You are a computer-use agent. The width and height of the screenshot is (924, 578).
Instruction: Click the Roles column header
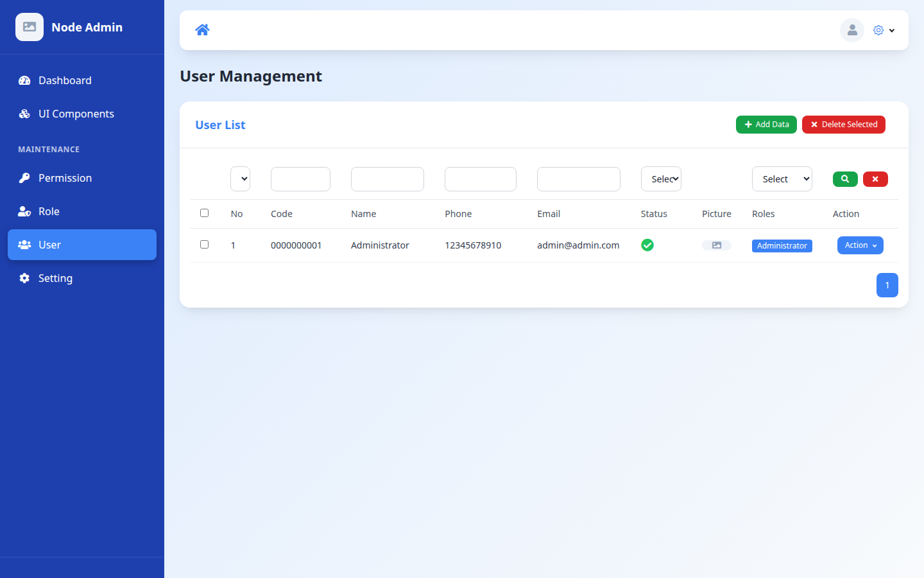pyautogui.click(x=764, y=214)
